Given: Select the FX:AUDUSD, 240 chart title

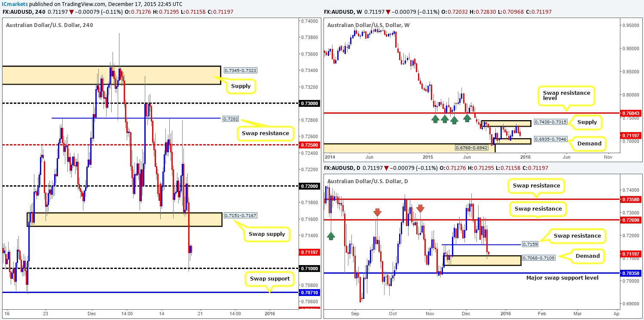Looking at the screenshot, I should point(24,12).
